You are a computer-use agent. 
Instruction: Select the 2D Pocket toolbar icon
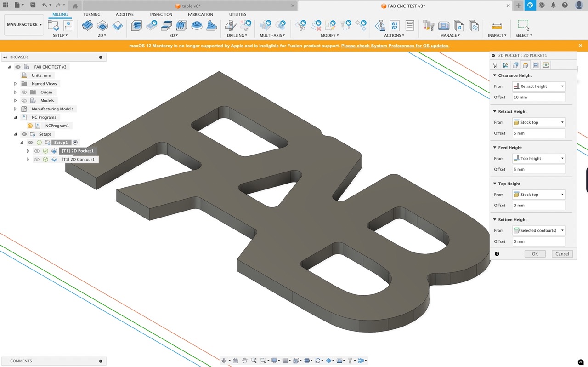(x=102, y=25)
